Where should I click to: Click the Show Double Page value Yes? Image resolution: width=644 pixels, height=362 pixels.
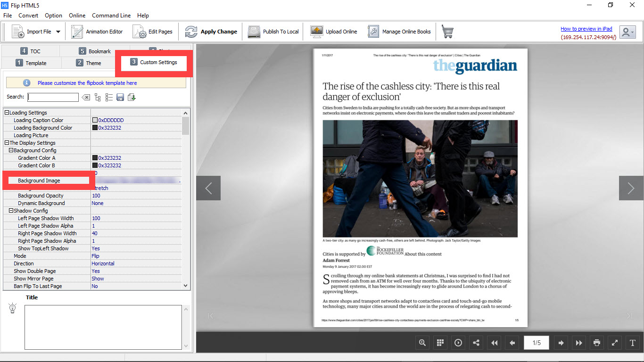pos(96,271)
